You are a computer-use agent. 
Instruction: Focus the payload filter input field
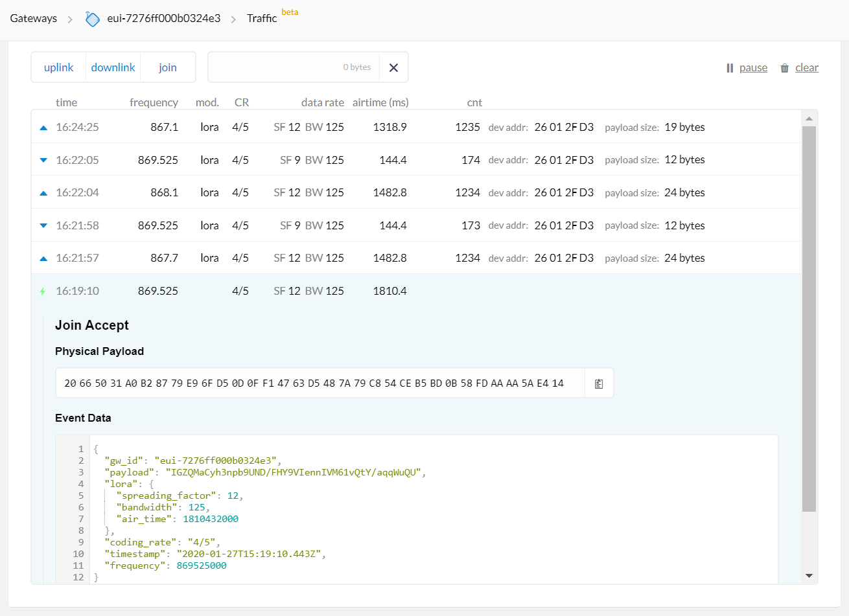point(294,67)
